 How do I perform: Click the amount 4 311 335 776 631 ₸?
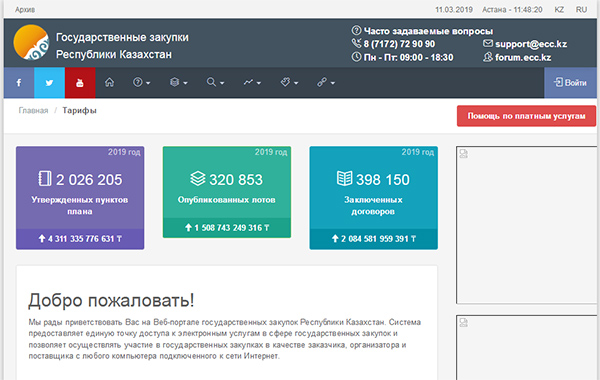85,239
